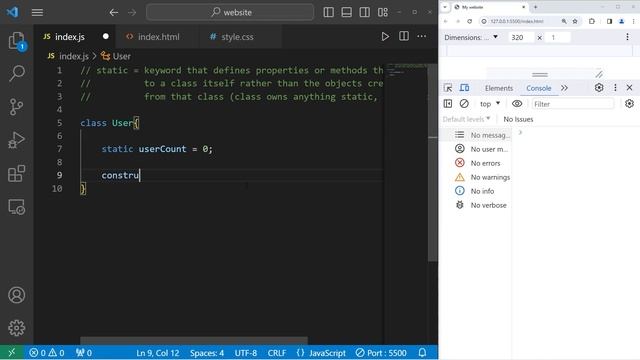Viewport: 640px width, 360px height.
Task: Bookmark this page star icon in Chrome
Action: (575, 21)
